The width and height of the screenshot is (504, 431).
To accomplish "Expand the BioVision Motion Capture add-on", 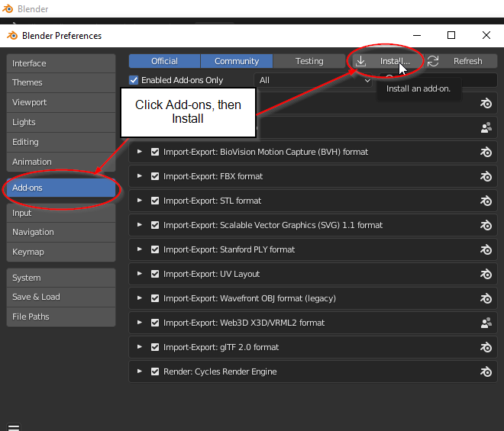I will point(140,152).
